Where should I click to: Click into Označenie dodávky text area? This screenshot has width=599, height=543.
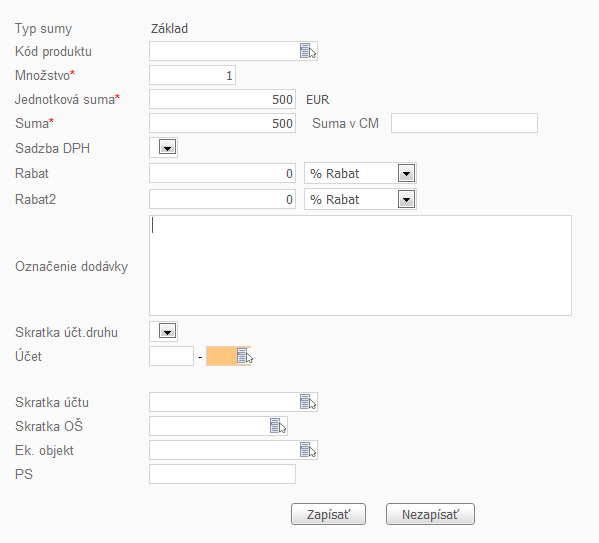click(360, 266)
